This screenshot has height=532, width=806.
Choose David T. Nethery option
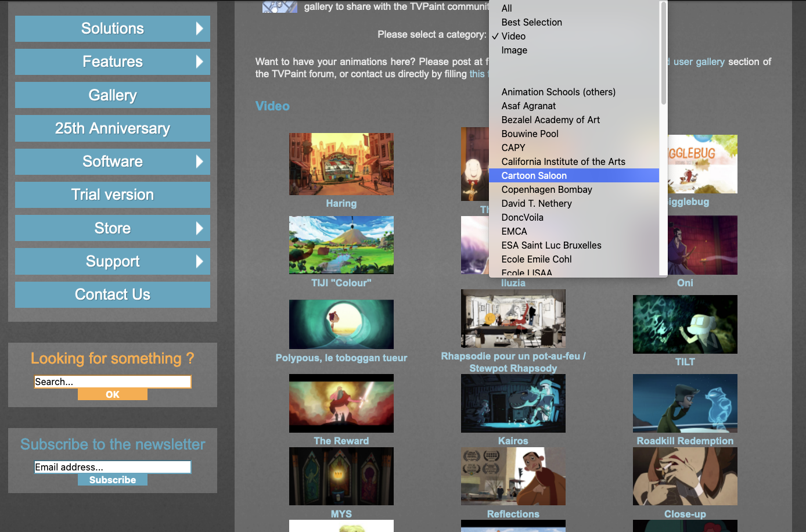pos(574,203)
